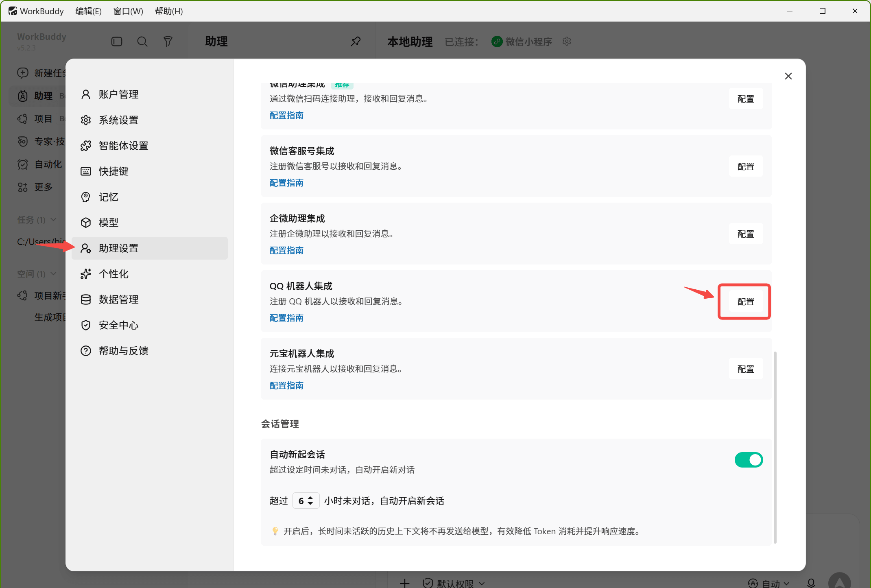Click the 模型 cube icon
Viewport: 871px width, 588px height.
[x=86, y=223]
